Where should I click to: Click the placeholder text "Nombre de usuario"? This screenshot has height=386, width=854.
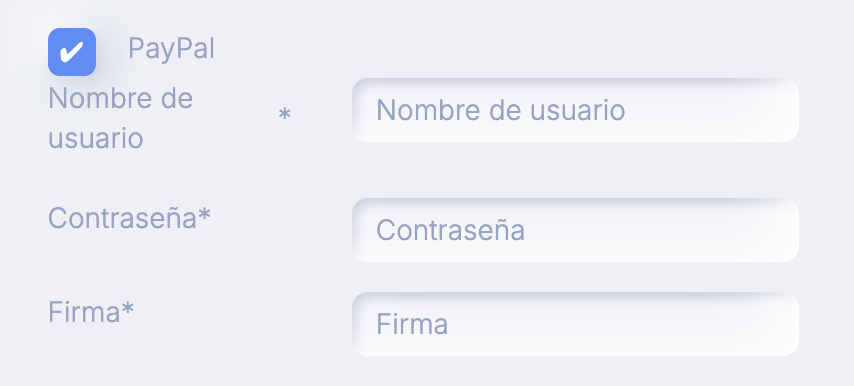click(x=501, y=110)
